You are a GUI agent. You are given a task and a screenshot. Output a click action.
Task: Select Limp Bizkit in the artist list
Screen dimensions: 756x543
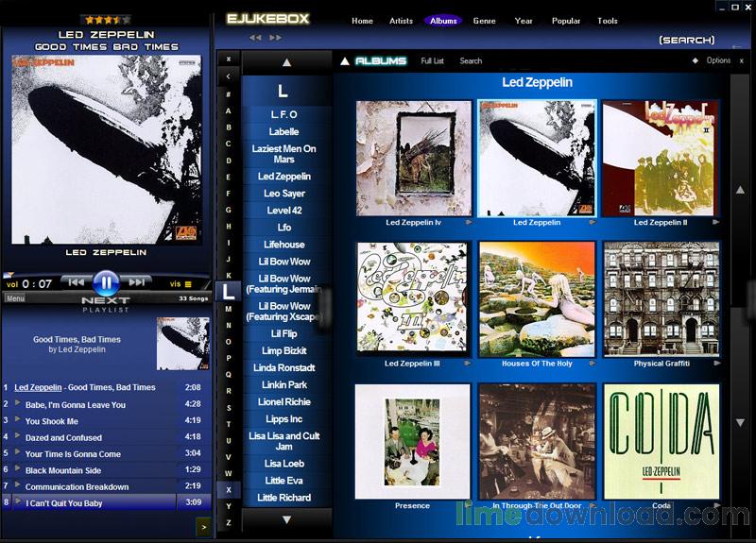284,350
